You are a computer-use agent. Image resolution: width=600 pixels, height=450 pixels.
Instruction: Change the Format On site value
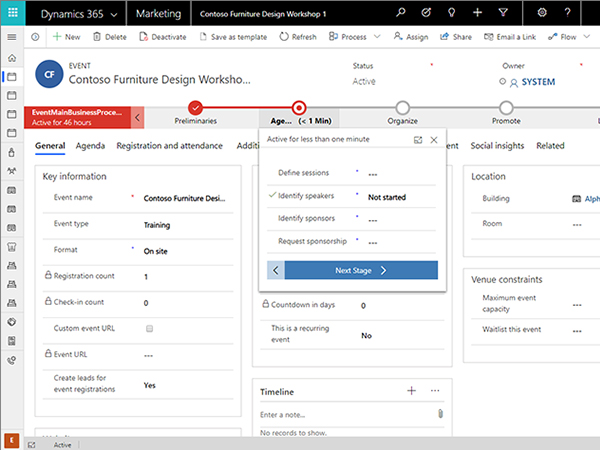click(188, 251)
